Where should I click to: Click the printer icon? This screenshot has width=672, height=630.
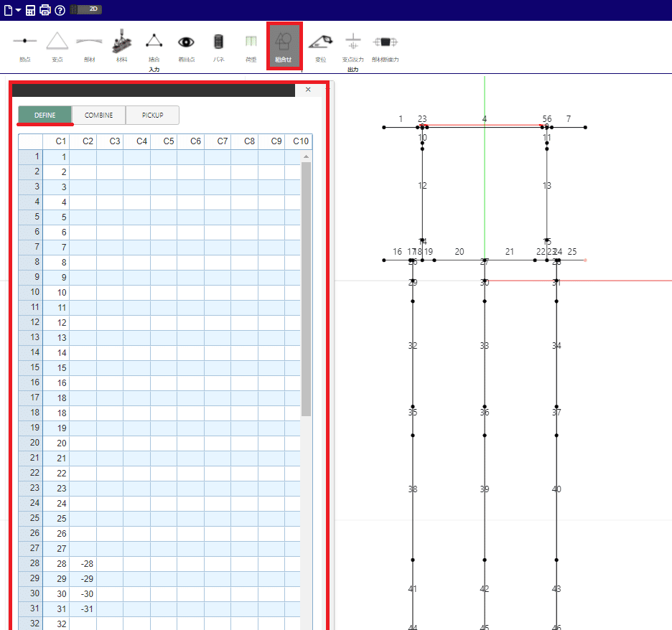[45, 10]
